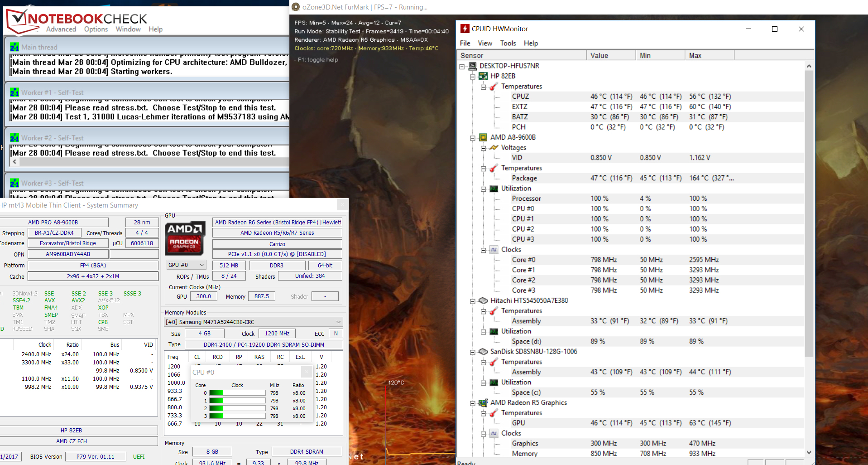Click the processor chip icon beside AMD A8-9600B
The image size is (868, 465).
(483, 137)
